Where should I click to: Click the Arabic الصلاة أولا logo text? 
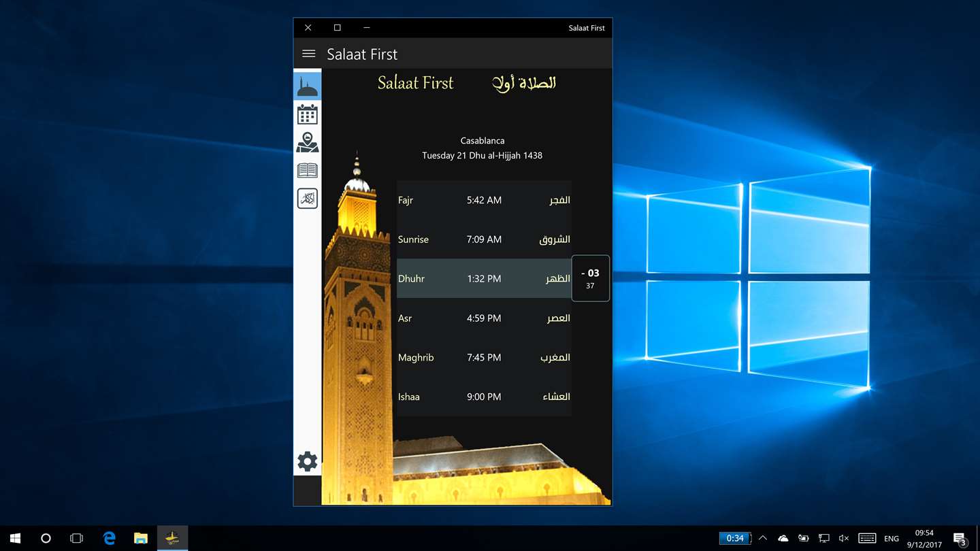(524, 83)
